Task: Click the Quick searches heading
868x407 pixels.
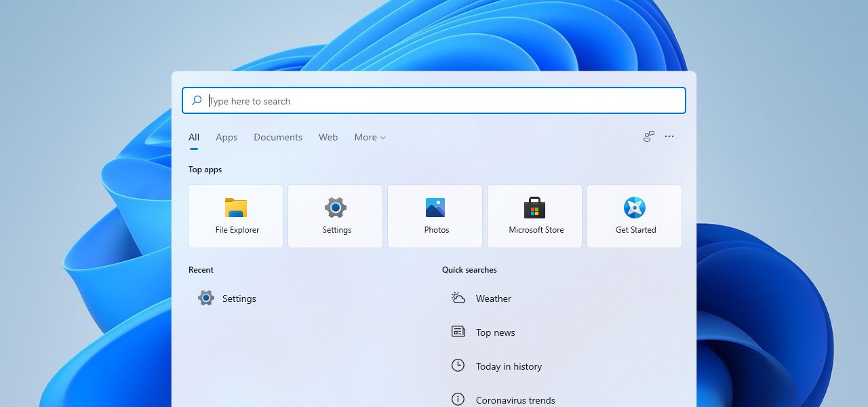Action: 469,269
